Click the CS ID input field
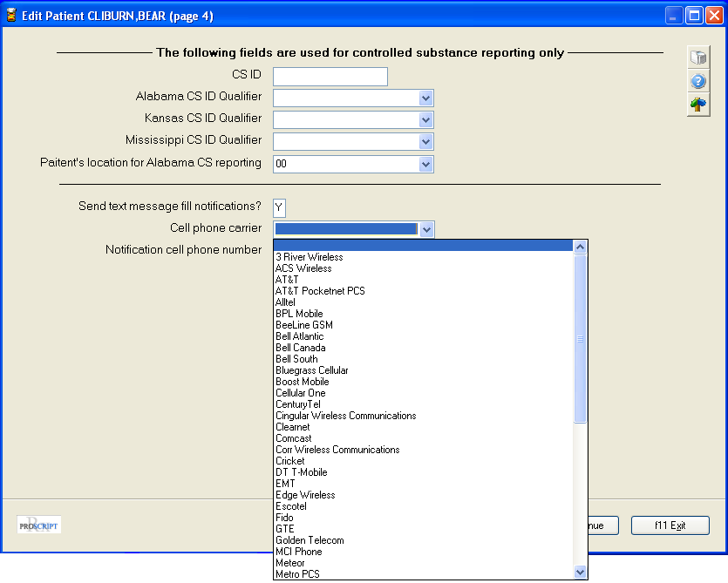The height and width of the screenshot is (583, 728). click(x=330, y=77)
